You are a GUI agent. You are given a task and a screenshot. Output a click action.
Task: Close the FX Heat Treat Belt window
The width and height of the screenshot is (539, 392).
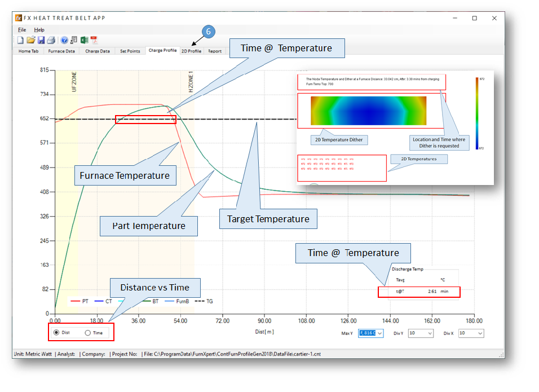[494, 18]
